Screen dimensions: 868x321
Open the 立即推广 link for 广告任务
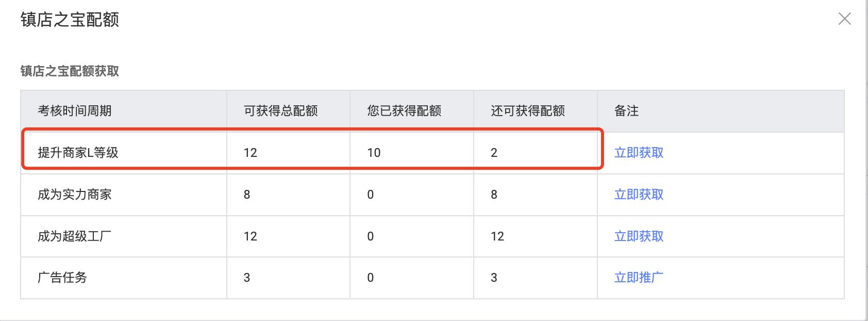point(639,278)
